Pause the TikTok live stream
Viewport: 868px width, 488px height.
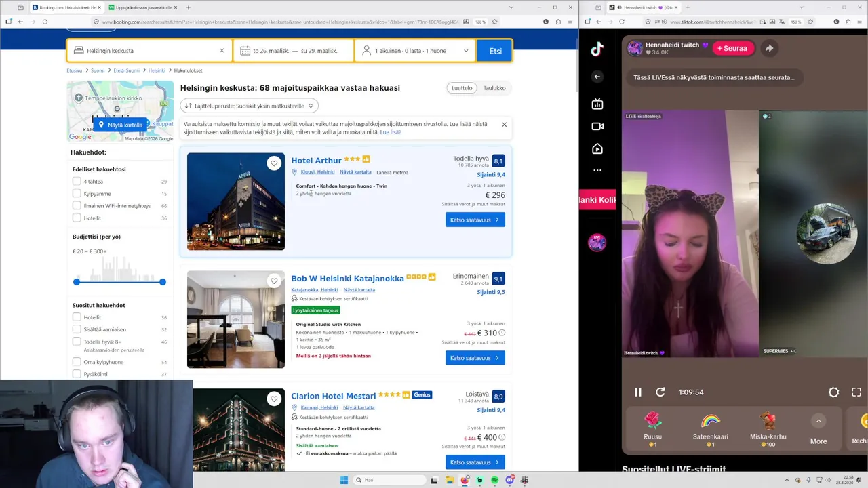(637, 392)
